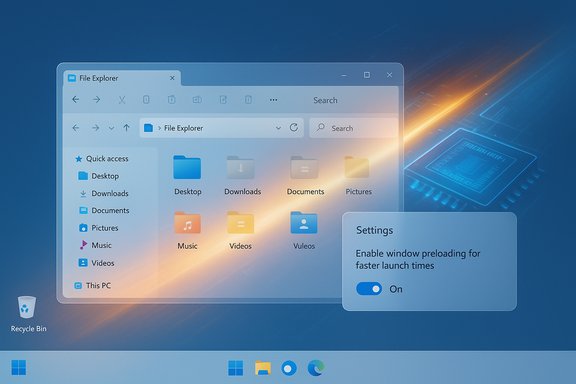Click the back arrow in top toolbar
This screenshot has height=384, width=576.
(x=76, y=100)
